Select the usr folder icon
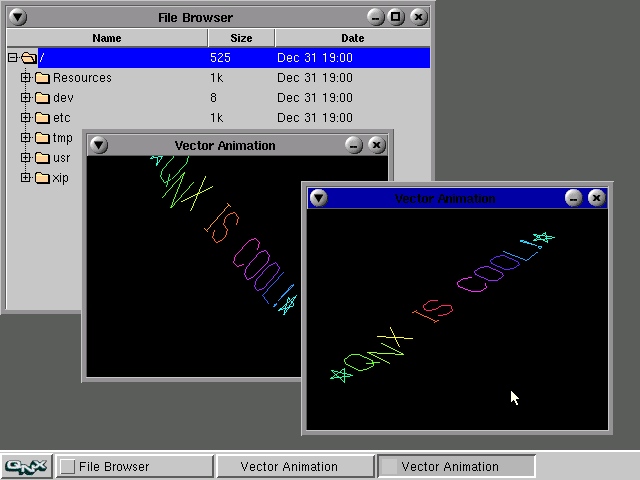This screenshot has width=640, height=480. 42,158
